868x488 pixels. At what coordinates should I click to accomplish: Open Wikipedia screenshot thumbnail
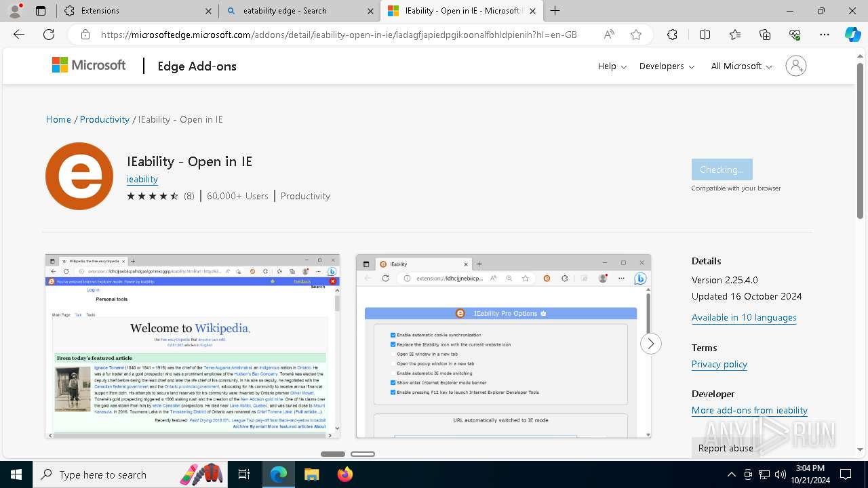point(193,346)
